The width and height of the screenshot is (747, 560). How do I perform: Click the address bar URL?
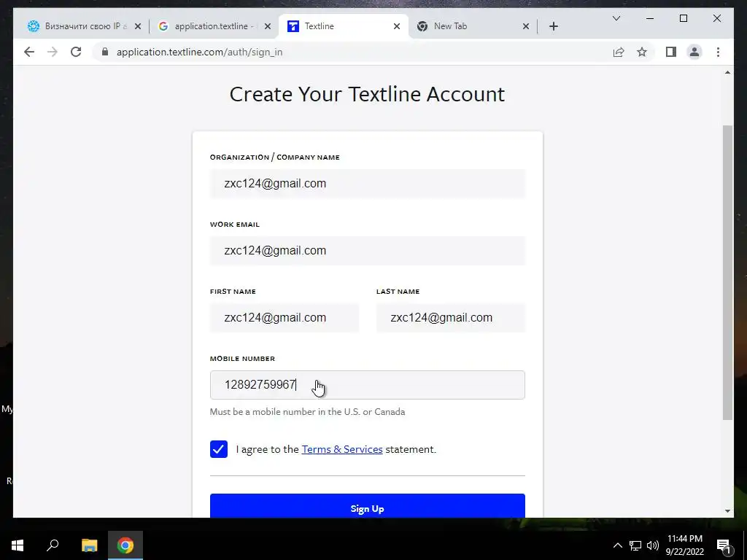[x=200, y=52]
